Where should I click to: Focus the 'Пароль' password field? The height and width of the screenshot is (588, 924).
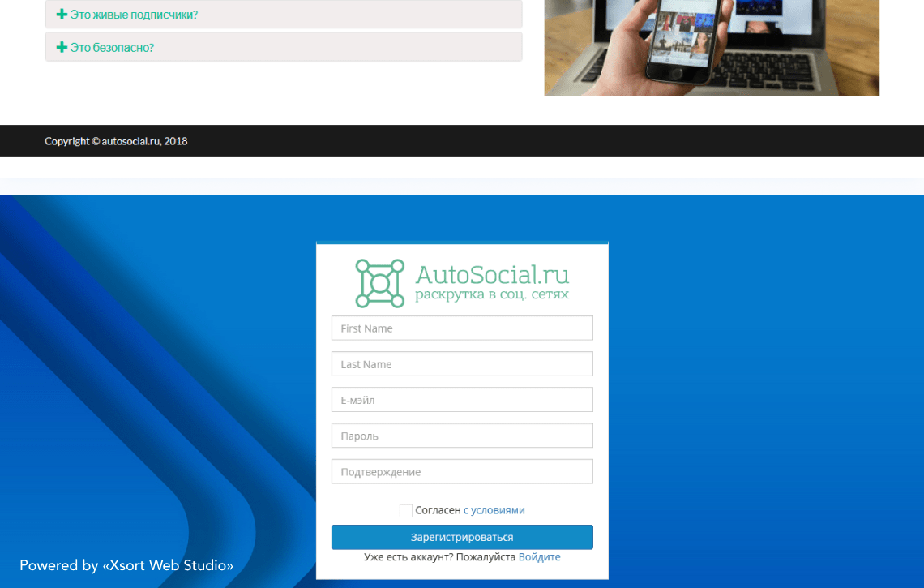pos(462,436)
